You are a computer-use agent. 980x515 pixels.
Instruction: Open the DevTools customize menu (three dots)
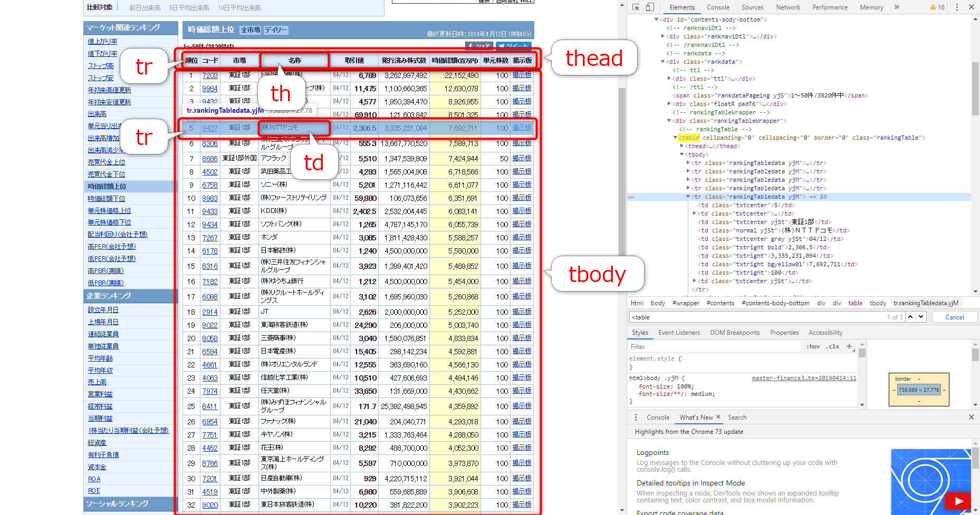tap(957, 7)
